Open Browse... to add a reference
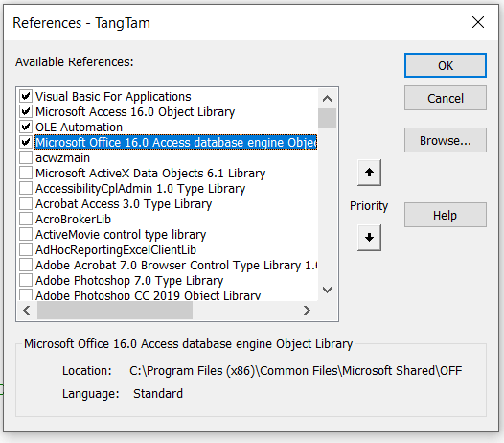 446,140
